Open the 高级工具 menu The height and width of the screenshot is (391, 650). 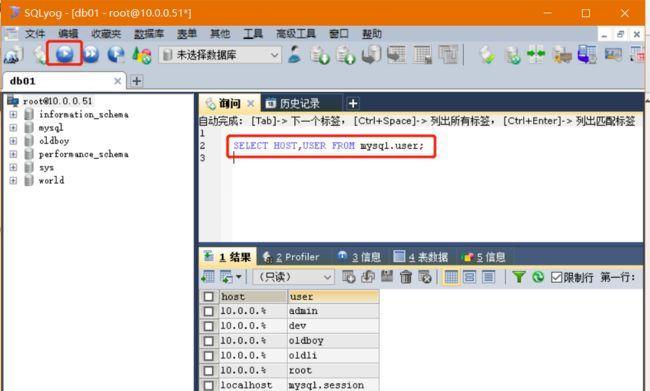point(296,34)
